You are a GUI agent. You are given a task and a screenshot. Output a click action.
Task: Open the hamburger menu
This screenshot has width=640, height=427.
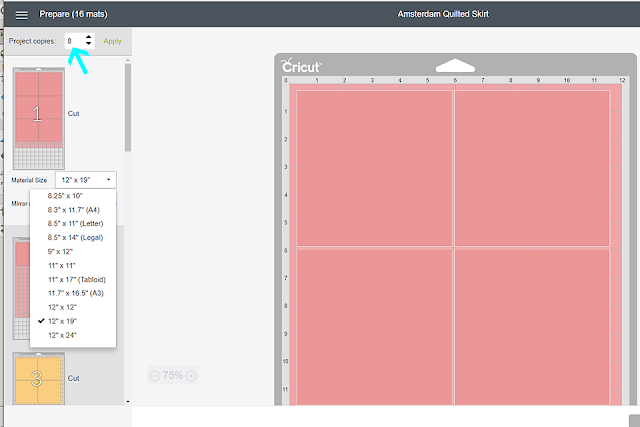[22, 15]
